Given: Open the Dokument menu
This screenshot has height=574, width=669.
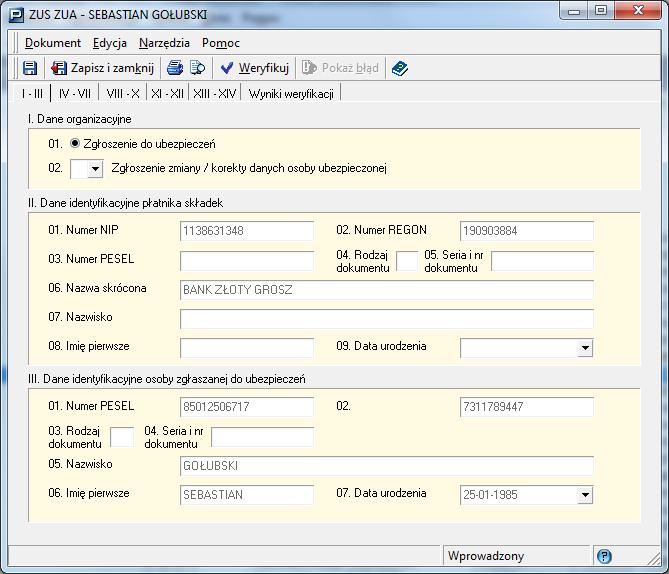Looking at the screenshot, I should (52, 43).
